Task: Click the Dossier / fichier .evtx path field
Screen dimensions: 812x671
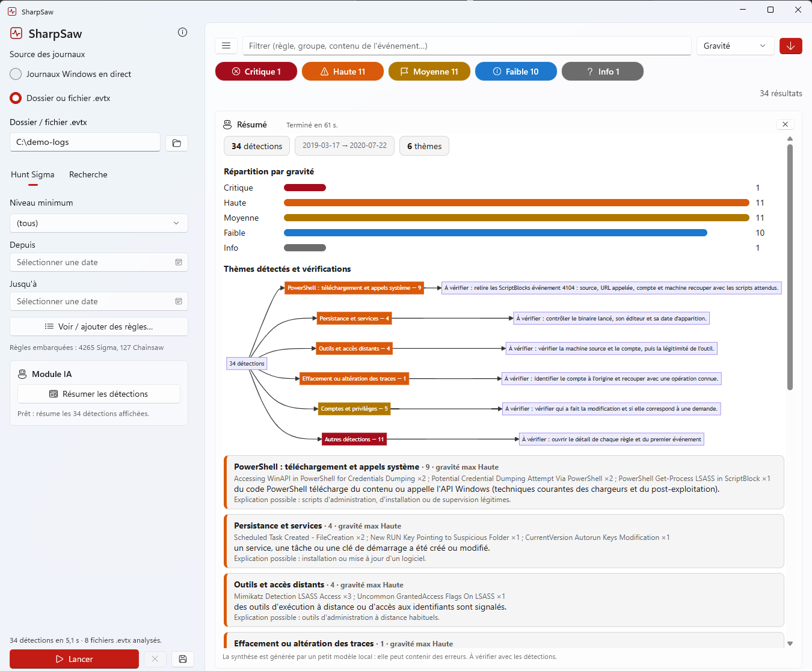Action: point(85,142)
